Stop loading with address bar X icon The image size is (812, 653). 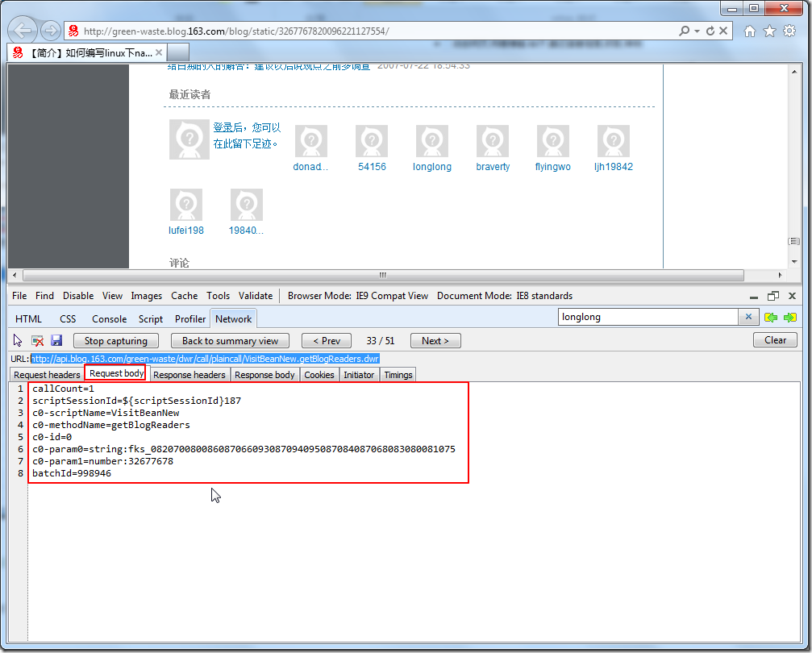click(x=723, y=31)
